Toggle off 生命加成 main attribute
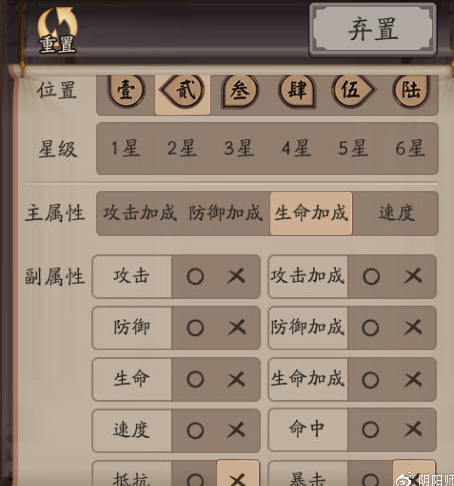The image size is (454, 486). [x=311, y=213]
